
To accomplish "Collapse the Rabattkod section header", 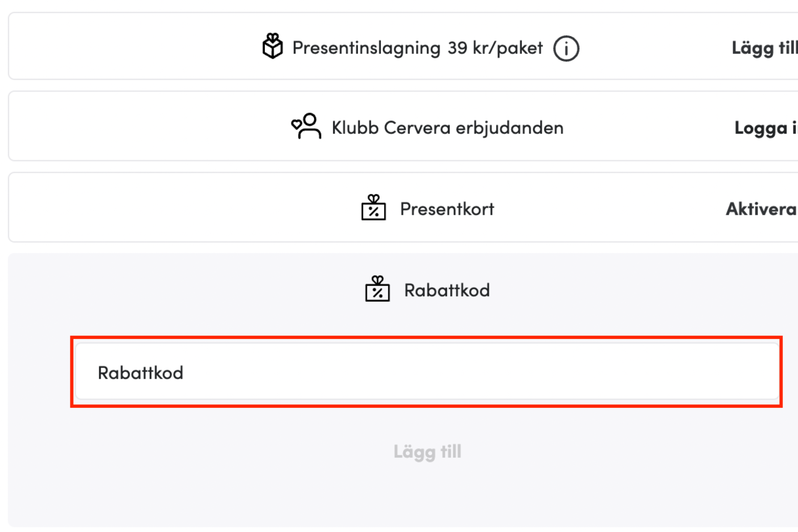I will pyautogui.click(x=447, y=290).
